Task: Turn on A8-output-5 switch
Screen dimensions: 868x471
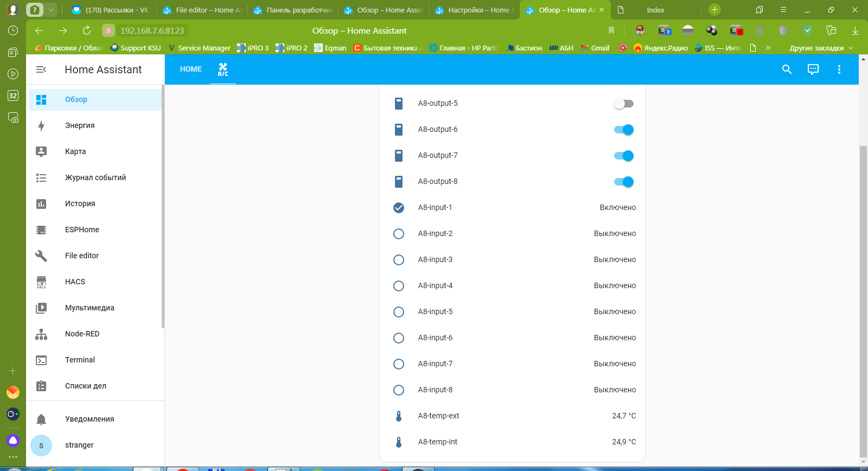Action: [x=623, y=104]
